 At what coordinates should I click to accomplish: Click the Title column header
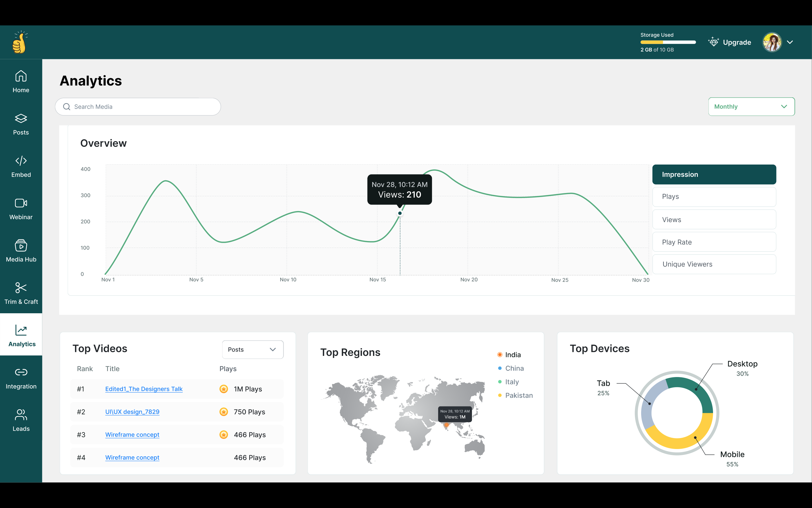click(x=112, y=369)
